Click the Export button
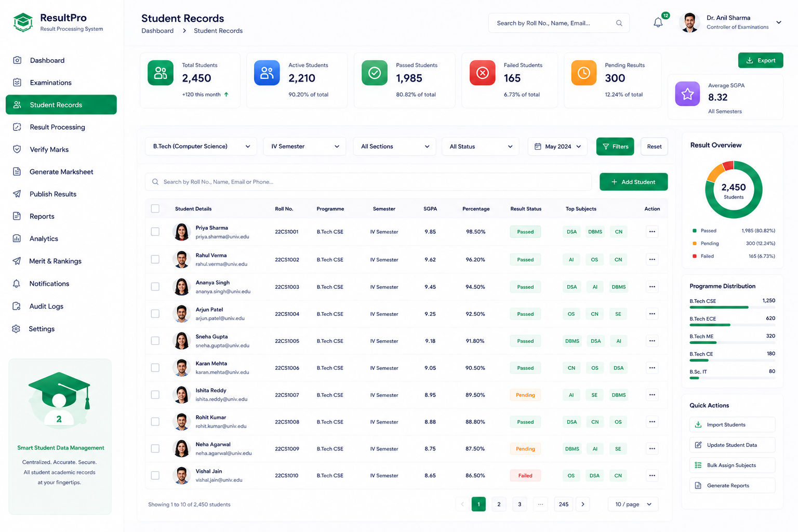 tap(761, 60)
